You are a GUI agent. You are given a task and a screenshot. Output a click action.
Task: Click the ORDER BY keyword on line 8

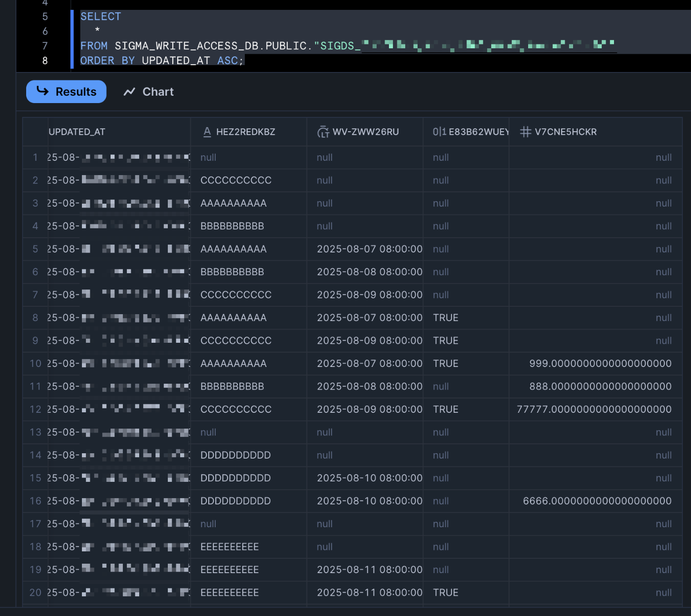[108, 61]
